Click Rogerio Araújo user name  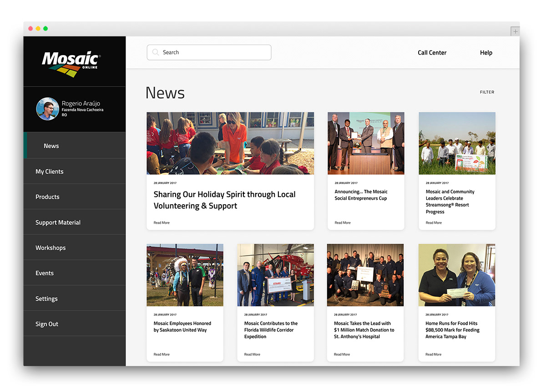pyautogui.click(x=81, y=104)
